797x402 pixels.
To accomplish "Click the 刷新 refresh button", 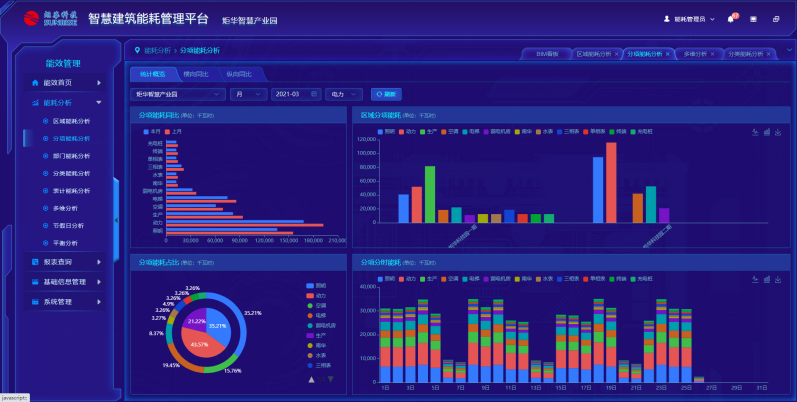I will [386, 94].
